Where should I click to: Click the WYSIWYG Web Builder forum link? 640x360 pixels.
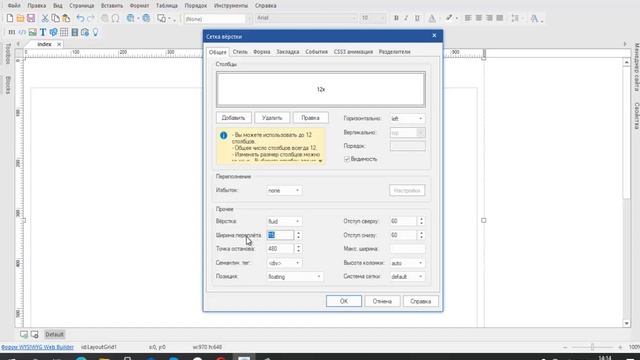37,347
